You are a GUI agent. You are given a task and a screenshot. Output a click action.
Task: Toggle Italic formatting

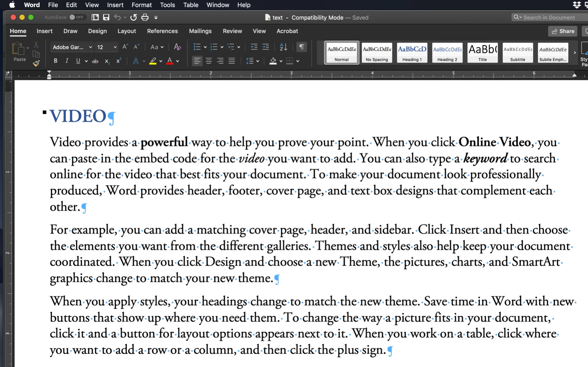point(67,61)
